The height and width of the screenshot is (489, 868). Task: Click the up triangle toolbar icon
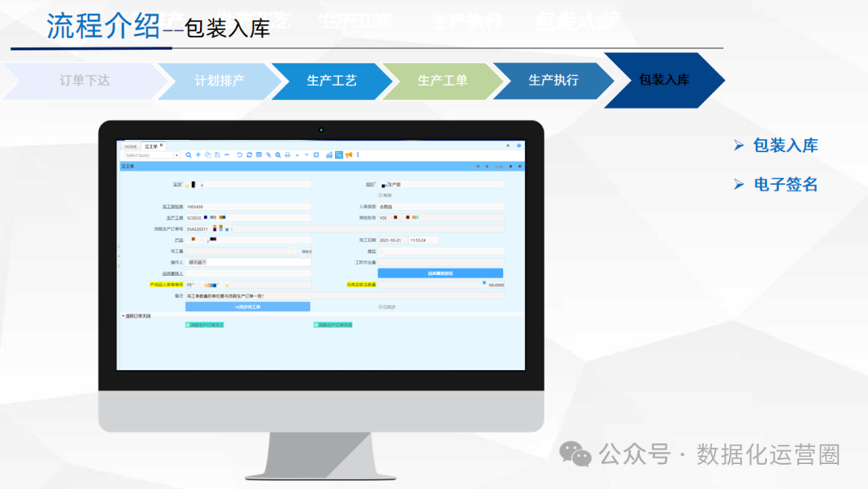click(297, 155)
